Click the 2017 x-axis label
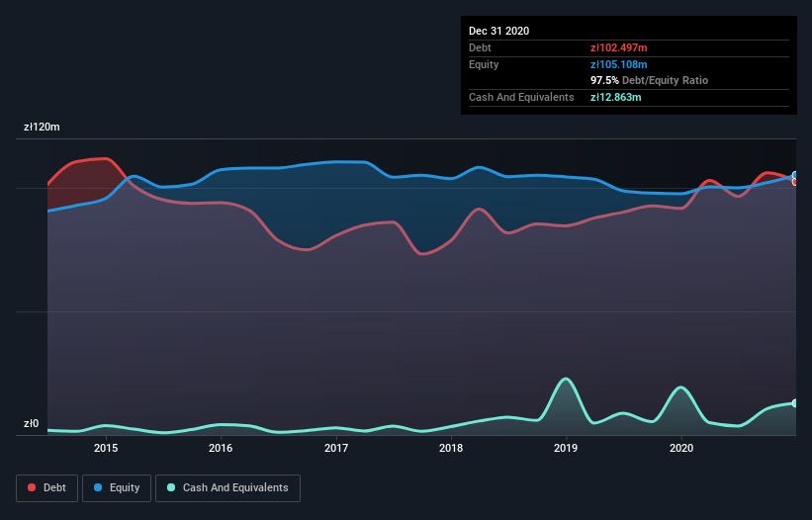The width and height of the screenshot is (812, 520). point(336,448)
